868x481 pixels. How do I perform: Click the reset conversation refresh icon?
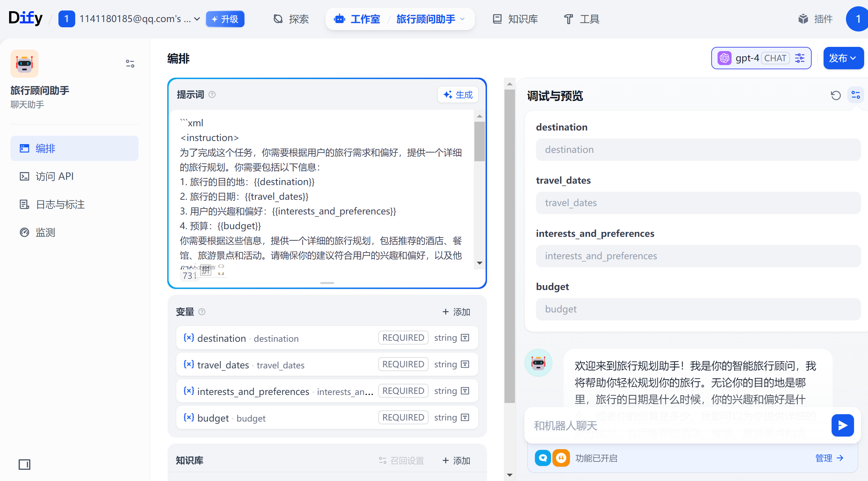835,95
